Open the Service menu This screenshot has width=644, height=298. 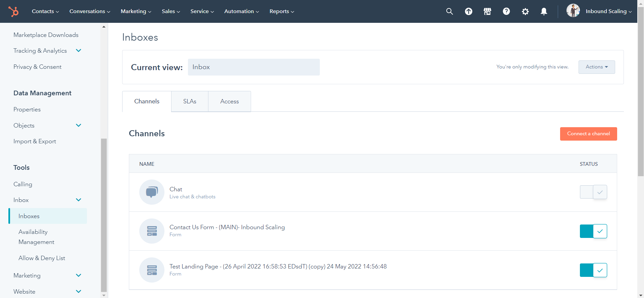click(x=202, y=11)
